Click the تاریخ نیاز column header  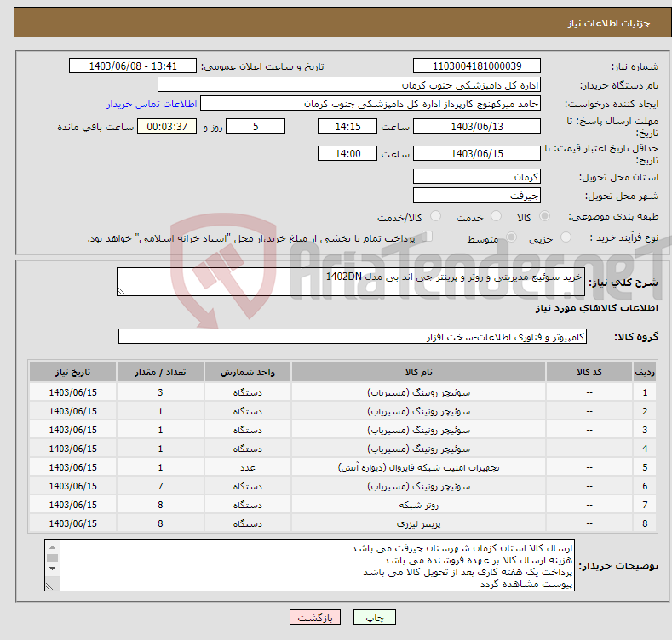tap(72, 372)
